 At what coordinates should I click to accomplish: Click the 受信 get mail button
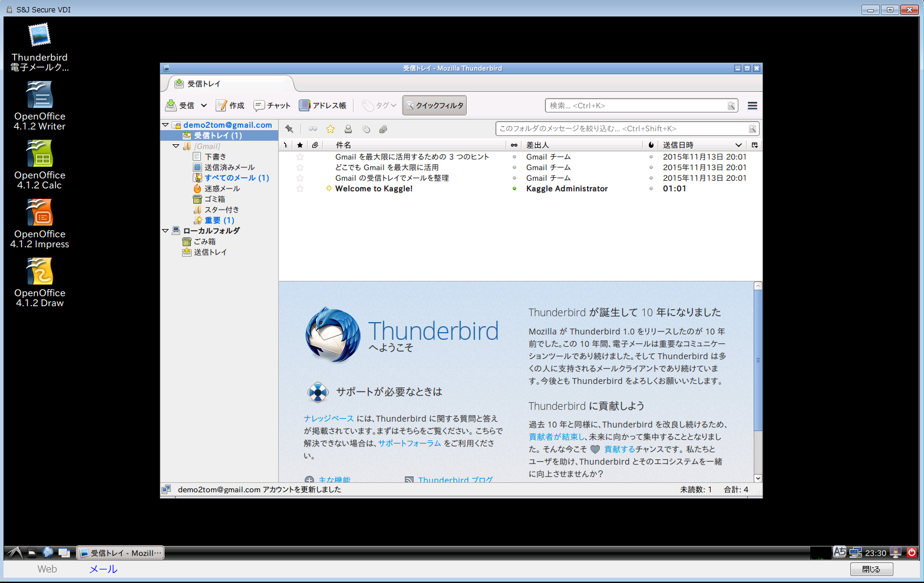(x=180, y=105)
